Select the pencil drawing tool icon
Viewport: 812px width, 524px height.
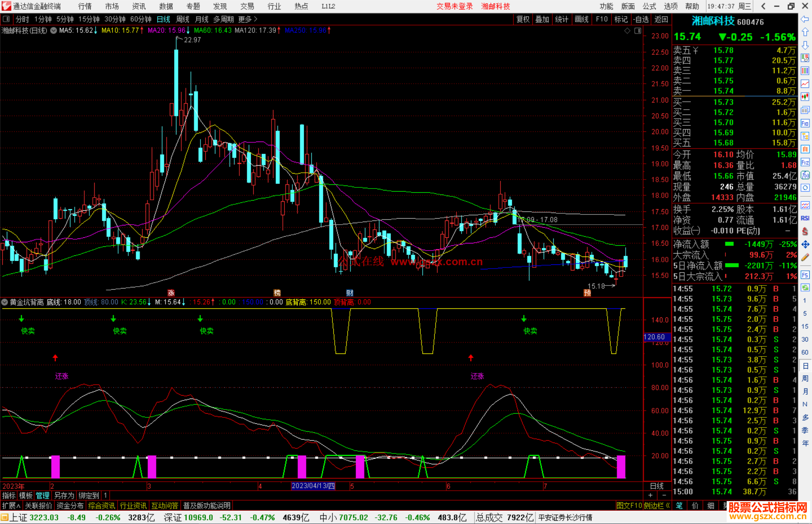pos(805,258)
